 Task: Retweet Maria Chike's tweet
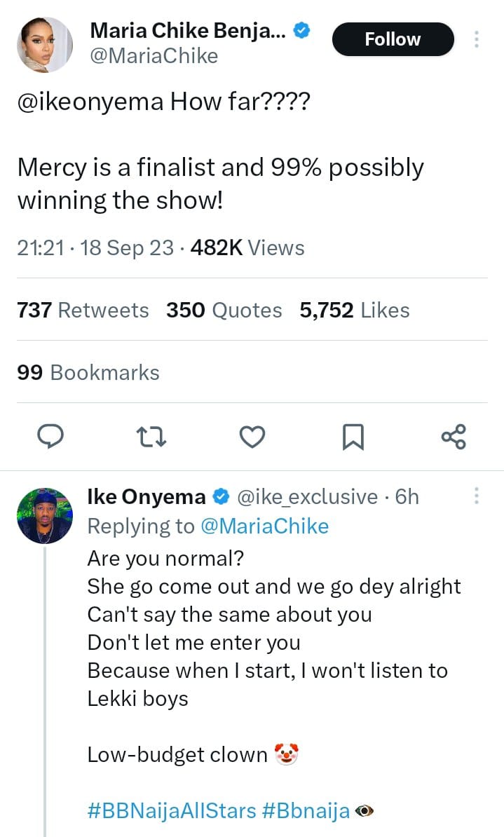click(151, 437)
